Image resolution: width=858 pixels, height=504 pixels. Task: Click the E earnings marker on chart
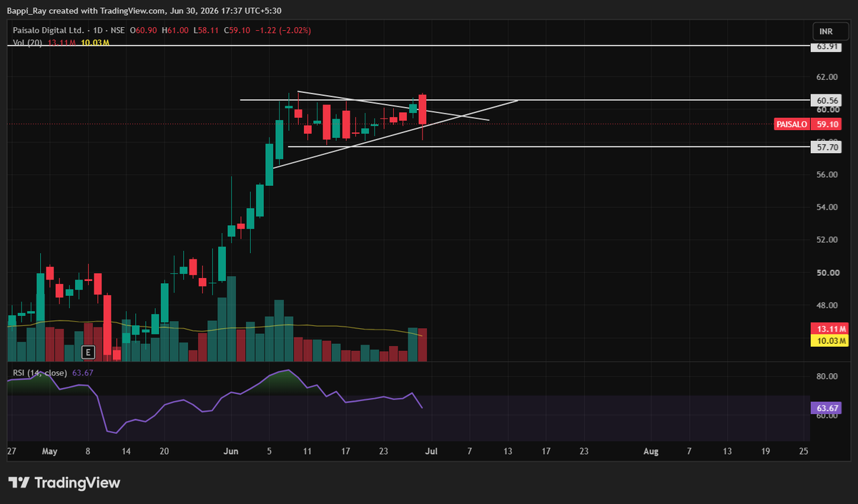[88, 352]
